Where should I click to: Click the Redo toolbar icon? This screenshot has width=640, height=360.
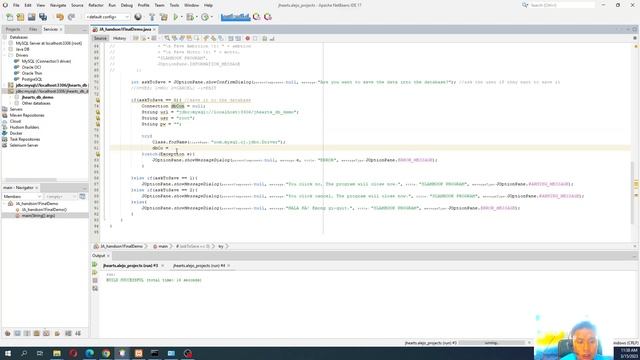(x=71, y=17)
